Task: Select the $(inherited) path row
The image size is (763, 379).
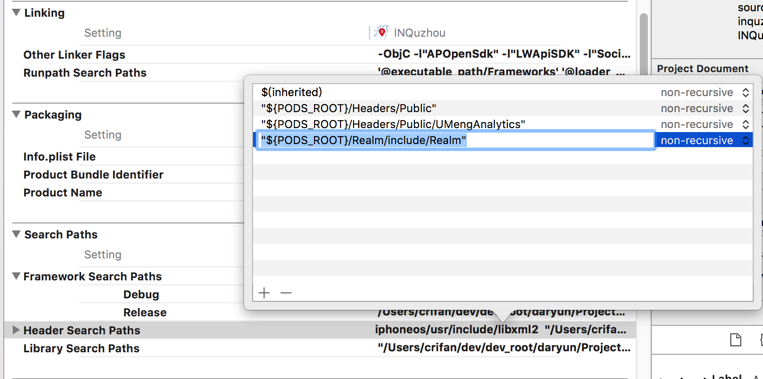Action: click(x=502, y=92)
